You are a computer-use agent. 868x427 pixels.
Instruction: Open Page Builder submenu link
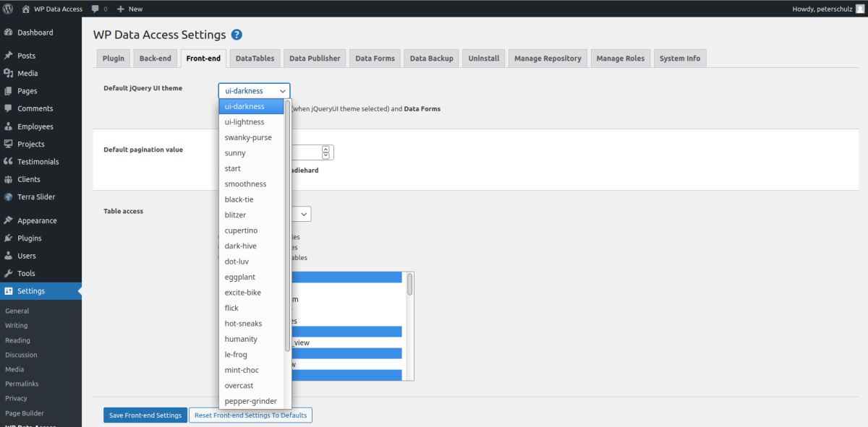pos(25,413)
